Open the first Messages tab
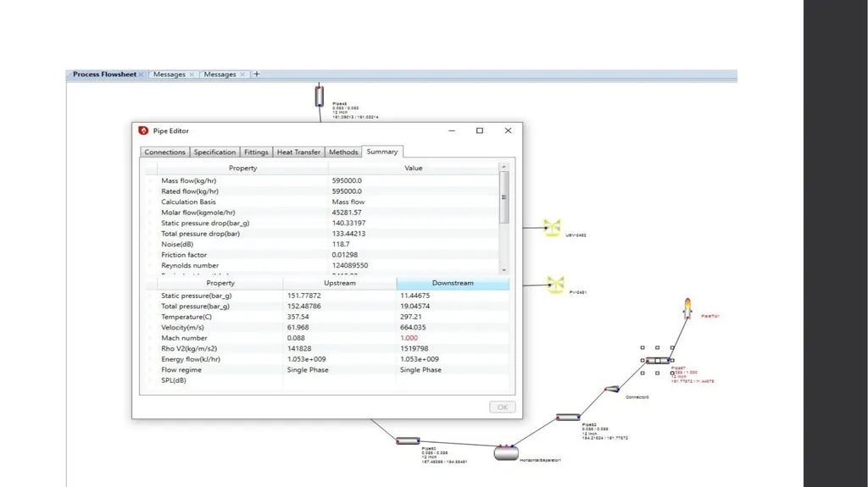Screen dimensions: 868x487 tap(170, 75)
